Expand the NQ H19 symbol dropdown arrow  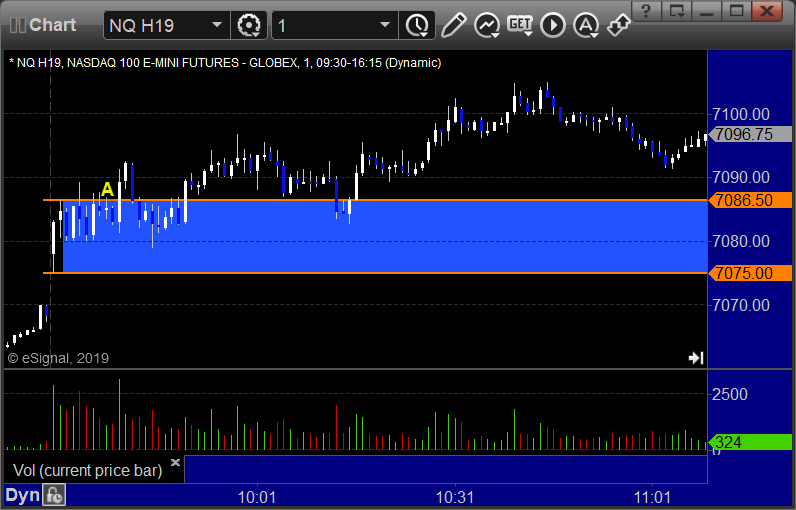coord(217,24)
